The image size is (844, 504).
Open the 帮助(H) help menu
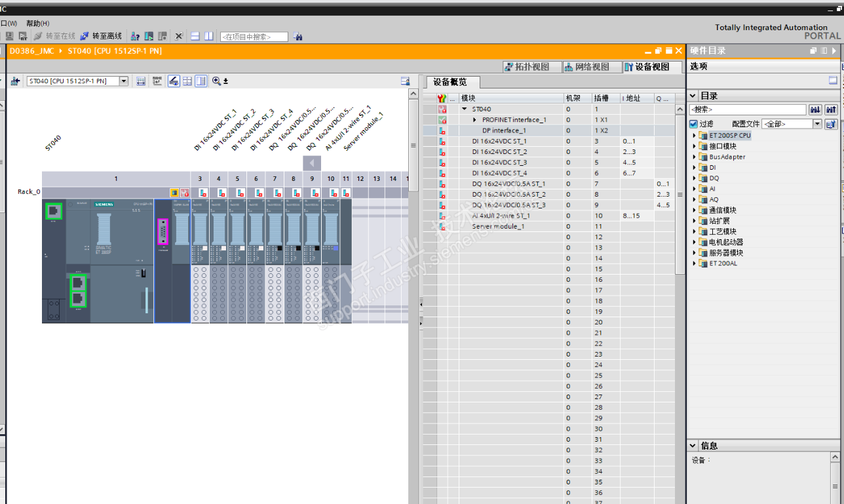[x=37, y=24]
